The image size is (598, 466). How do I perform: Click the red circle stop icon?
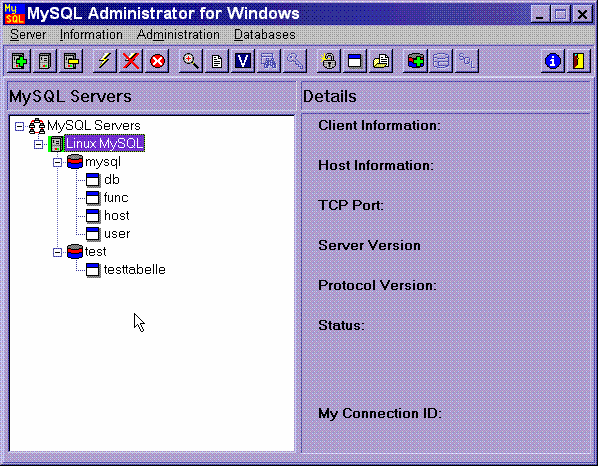157,61
